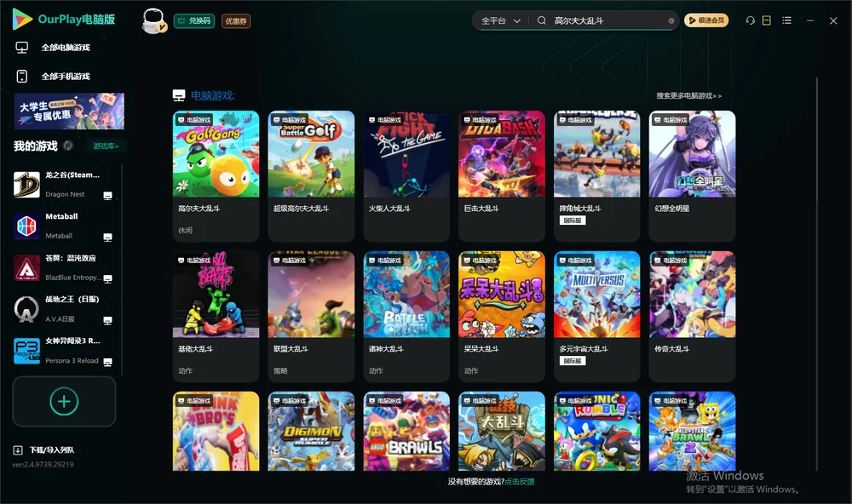Click 搜索更多电脑游戏>> link
This screenshot has width=852, height=504.
[x=688, y=95]
